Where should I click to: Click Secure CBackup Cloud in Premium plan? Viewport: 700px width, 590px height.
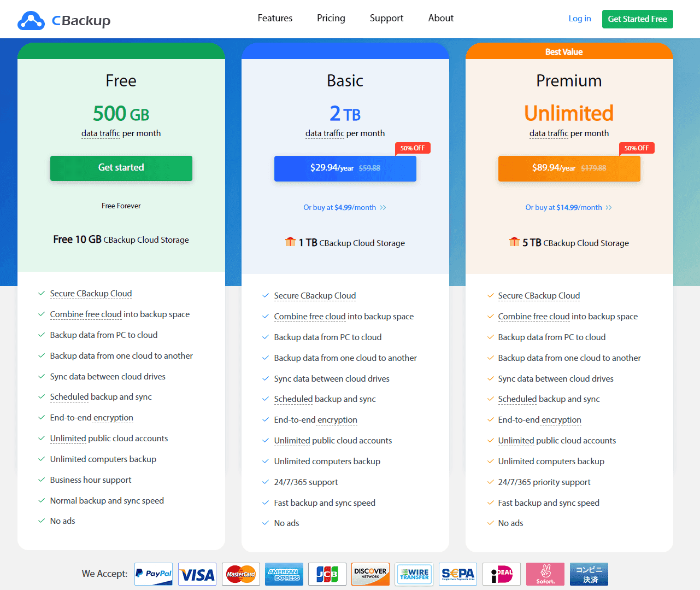point(539,296)
